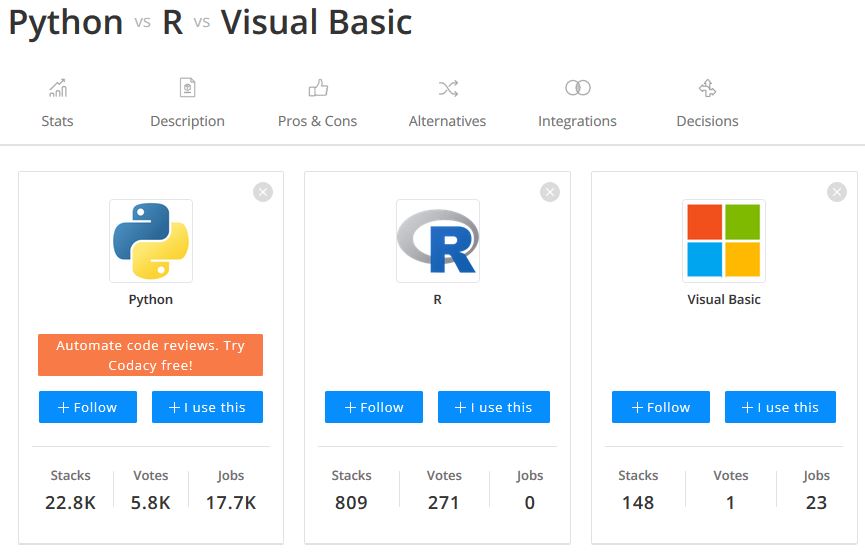
Task: Click the Codacy code reviews banner
Action: (x=151, y=355)
